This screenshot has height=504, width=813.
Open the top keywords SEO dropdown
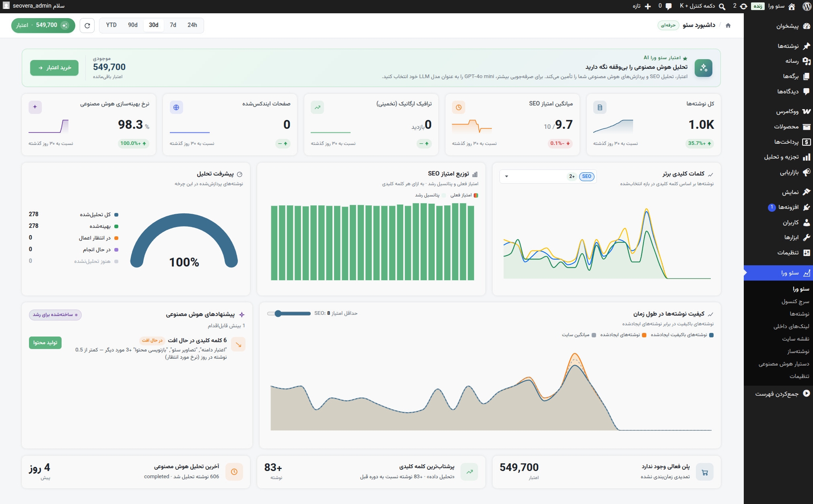548,176
